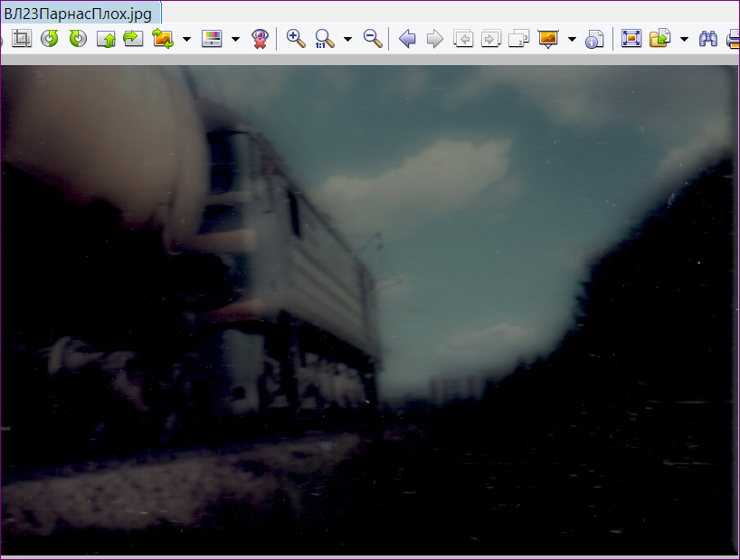Start the slideshow
Image resolution: width=740 pixels, height=560 pixels.
click(x=548, y=39)
